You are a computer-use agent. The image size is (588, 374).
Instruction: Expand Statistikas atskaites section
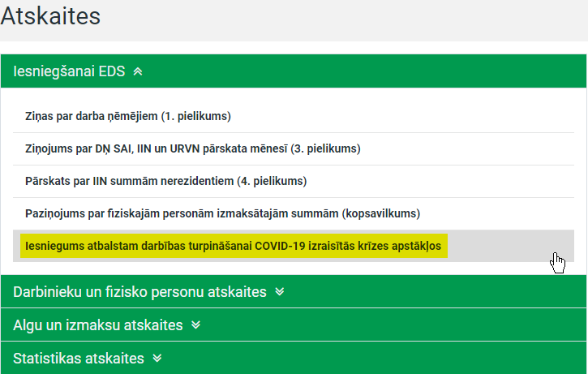pyautogui.click(x=294, y=358)
